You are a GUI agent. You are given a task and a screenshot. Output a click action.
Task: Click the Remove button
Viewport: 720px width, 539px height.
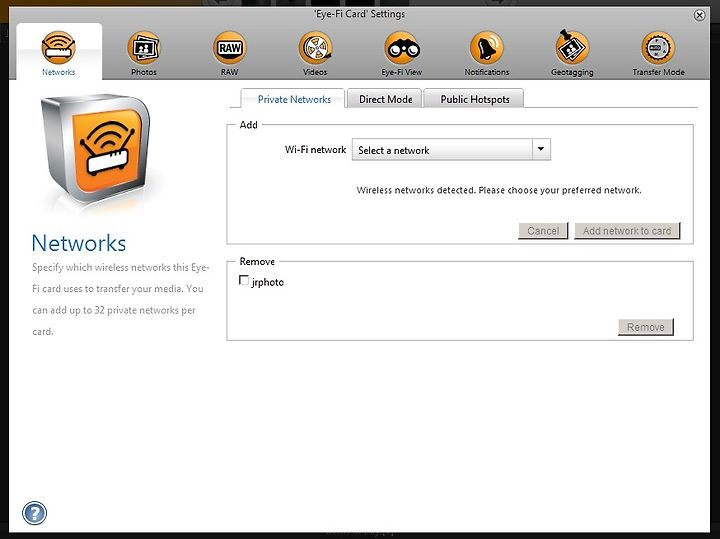point(646,327)
